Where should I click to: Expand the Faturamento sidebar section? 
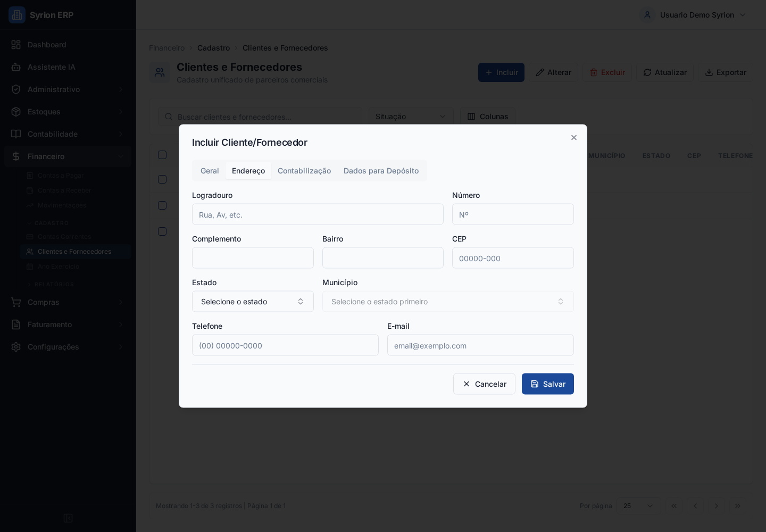[68, 325]
